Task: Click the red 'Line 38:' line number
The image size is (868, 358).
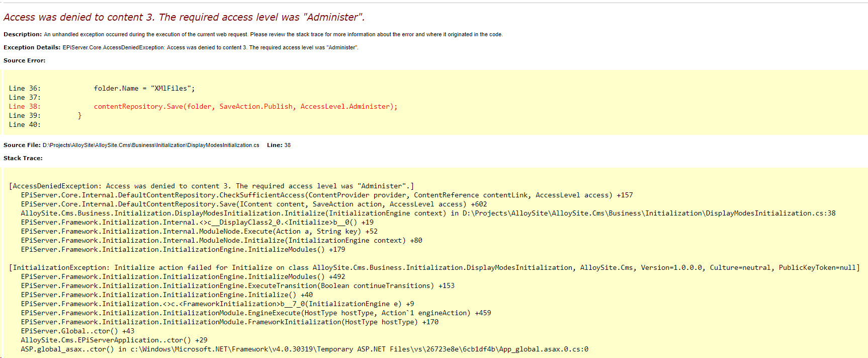Action: click(24, 106)
